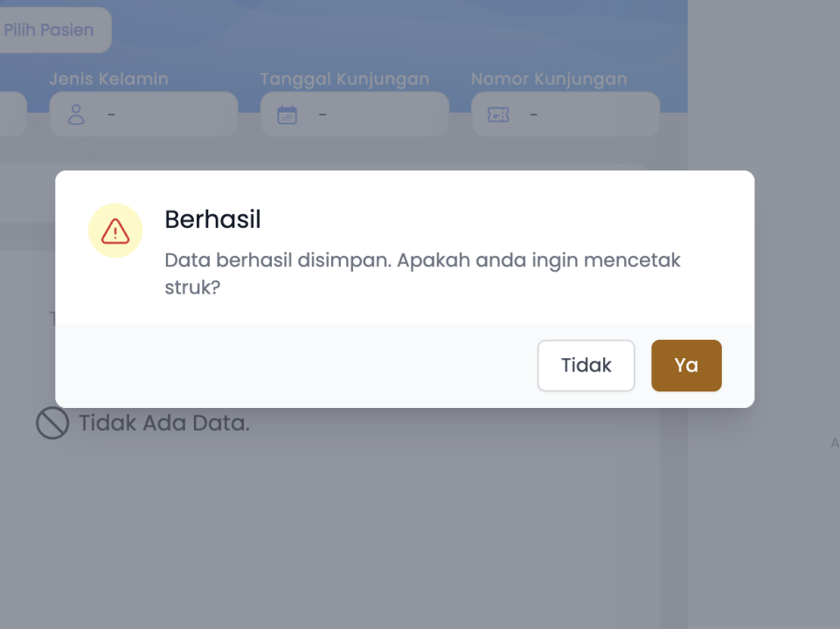Click the empty dialog footer left of Tidak
Viewport: 840px width, 629px height.
pyautogui.click(x=288, y=365)
